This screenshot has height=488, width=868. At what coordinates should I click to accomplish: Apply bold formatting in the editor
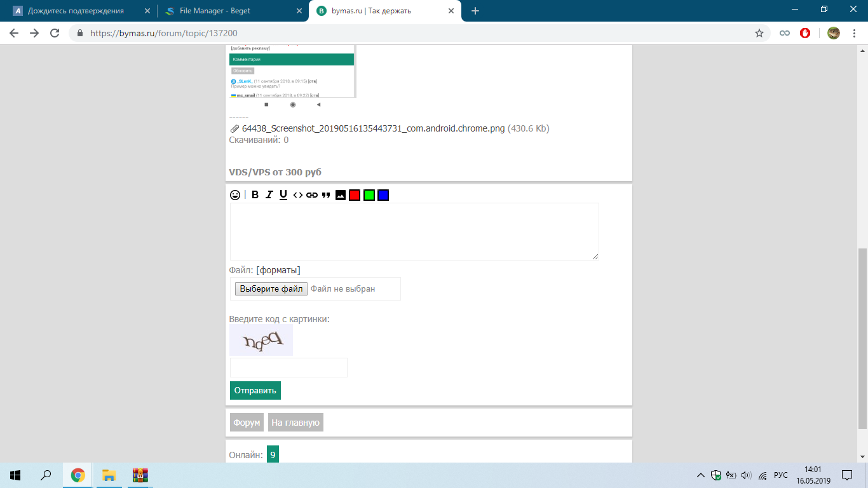click(x=255, y=195)
